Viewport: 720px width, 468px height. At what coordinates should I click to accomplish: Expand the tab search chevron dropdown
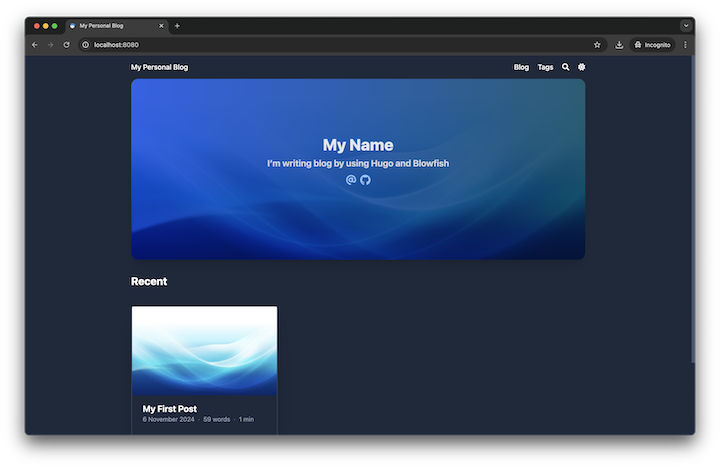click(x=686, y=25)
